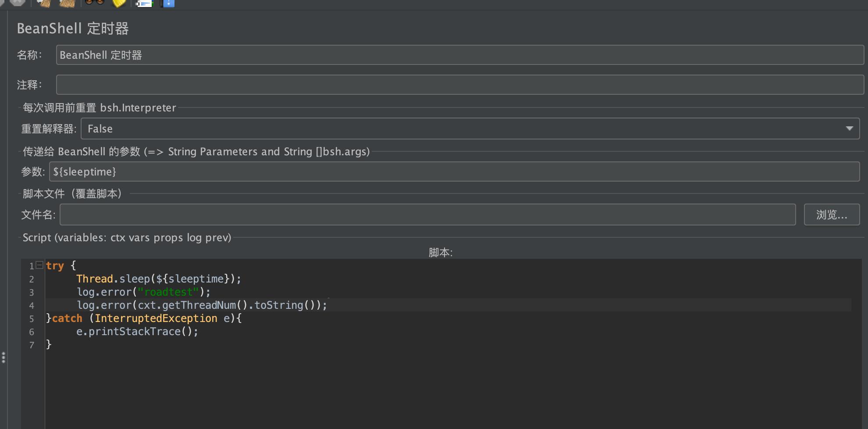The image size is (868, 429).
Task: Click the empty 文件名 field
Action: tap(427, 214)
